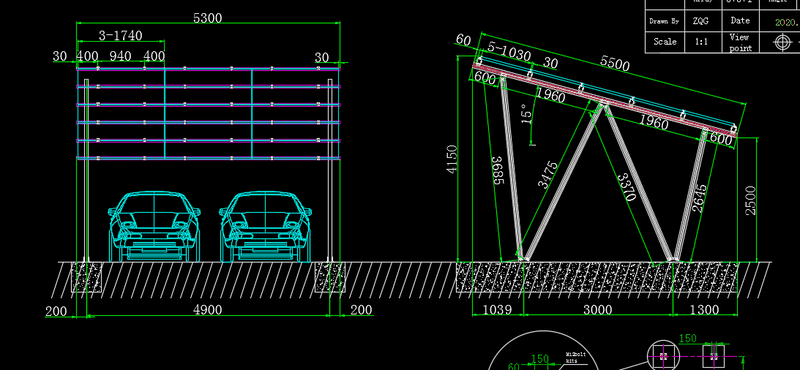
Task: Select the 1300 foundation dimension
Action: tap(704, 310)
